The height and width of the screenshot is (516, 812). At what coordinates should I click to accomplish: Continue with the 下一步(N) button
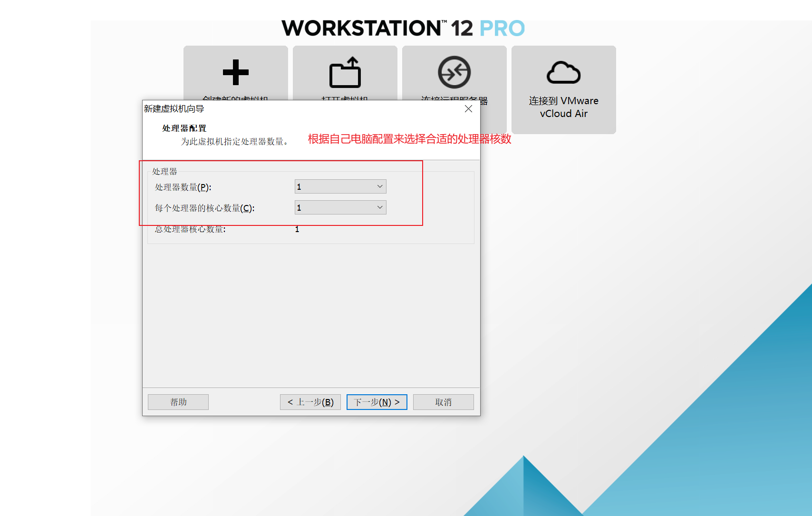(x=377, y=402)
